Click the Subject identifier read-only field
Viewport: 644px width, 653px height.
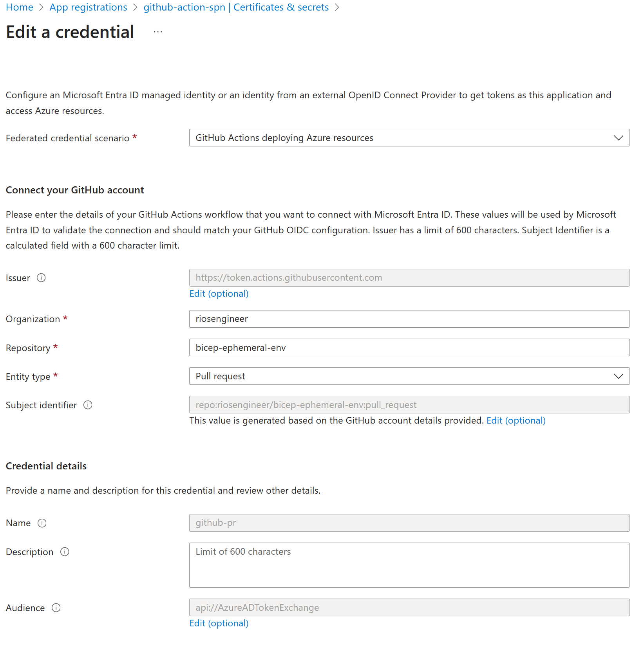409,405
